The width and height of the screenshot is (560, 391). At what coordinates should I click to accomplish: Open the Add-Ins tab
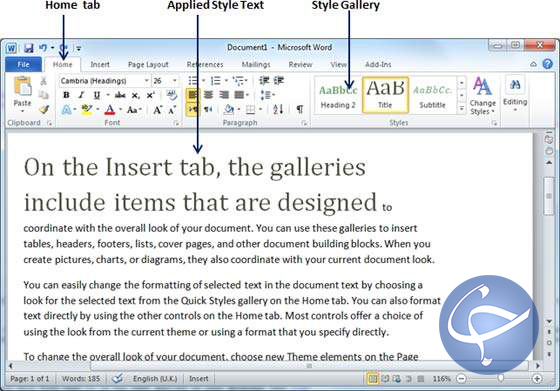pos(378,64)
